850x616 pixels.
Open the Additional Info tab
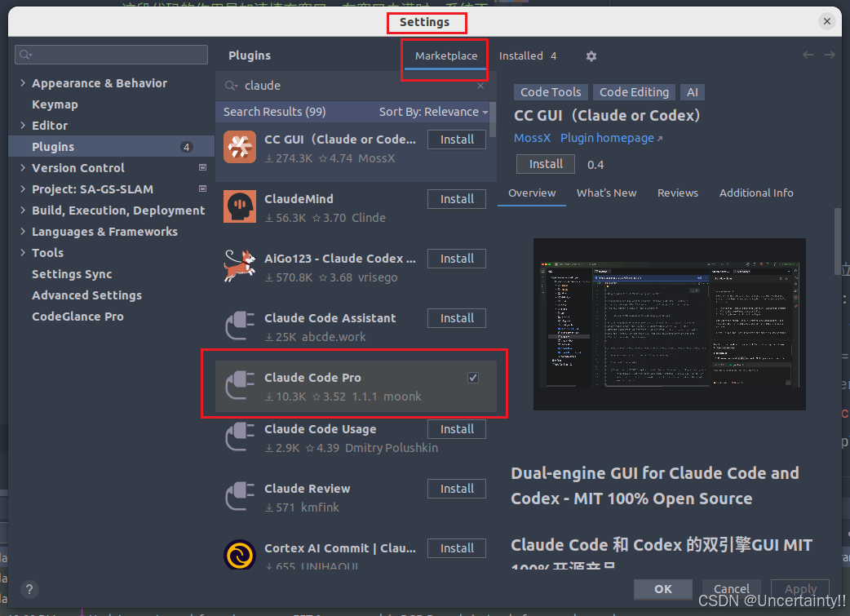[x=756, y=193]
